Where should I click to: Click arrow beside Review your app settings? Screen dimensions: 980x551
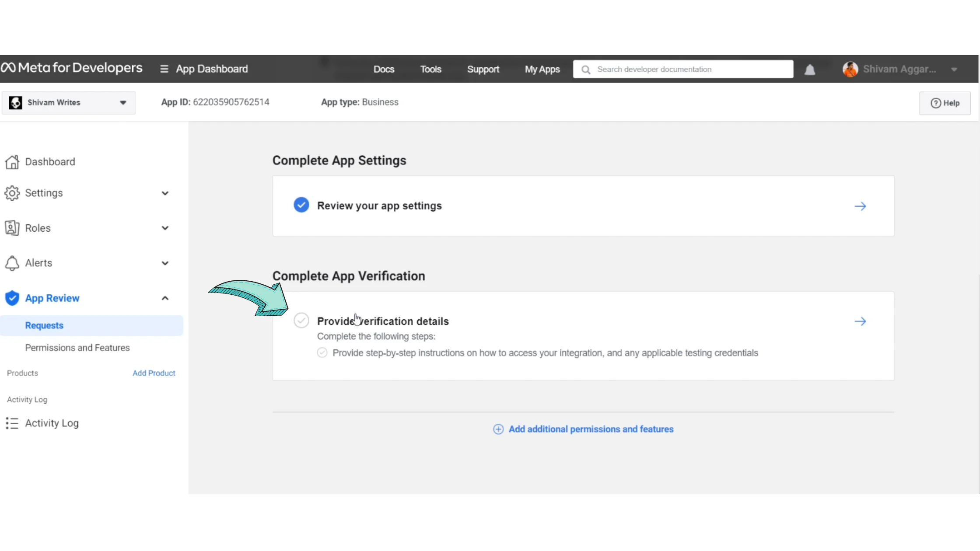coord(860,206)
